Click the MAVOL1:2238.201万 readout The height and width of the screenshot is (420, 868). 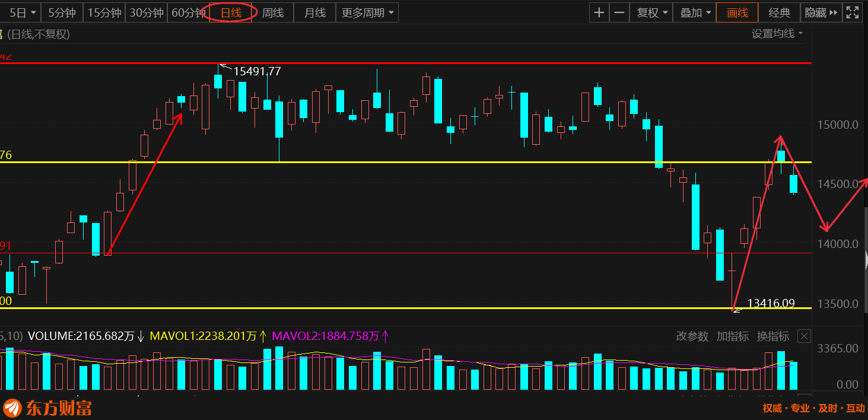click(204, 336)
